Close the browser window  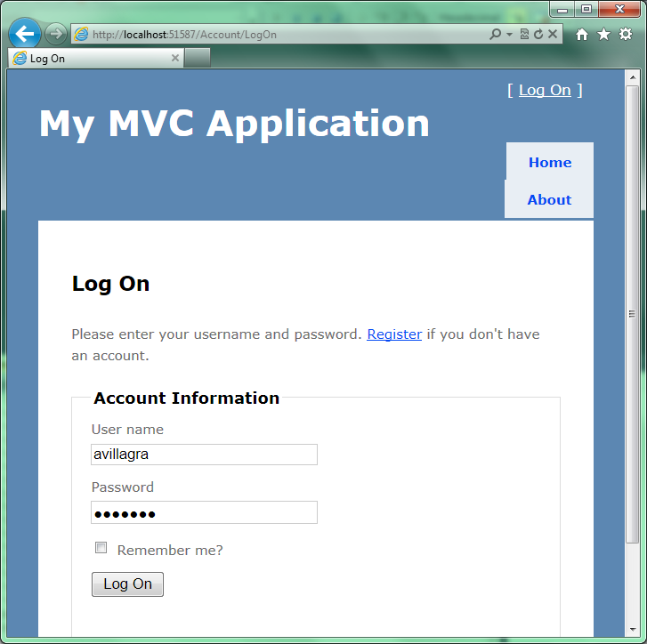click(619, 9)
